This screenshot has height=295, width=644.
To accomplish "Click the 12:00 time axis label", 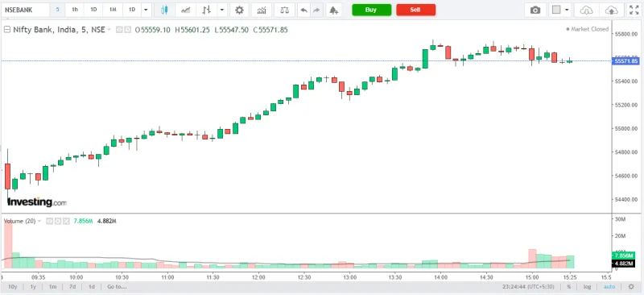I will (258, 277).
